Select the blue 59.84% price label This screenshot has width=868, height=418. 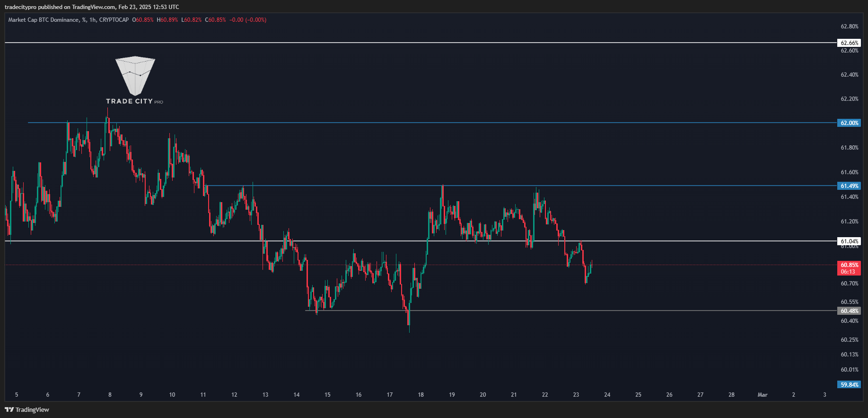[x=850, y=385]
